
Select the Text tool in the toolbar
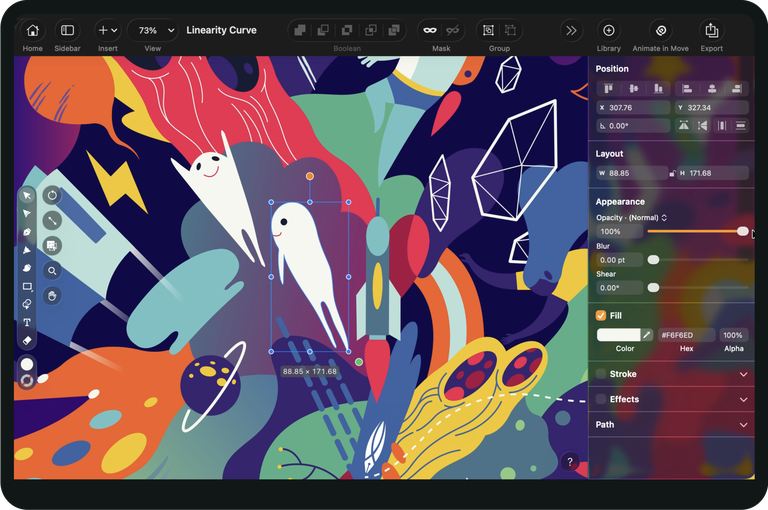(27, 322)
